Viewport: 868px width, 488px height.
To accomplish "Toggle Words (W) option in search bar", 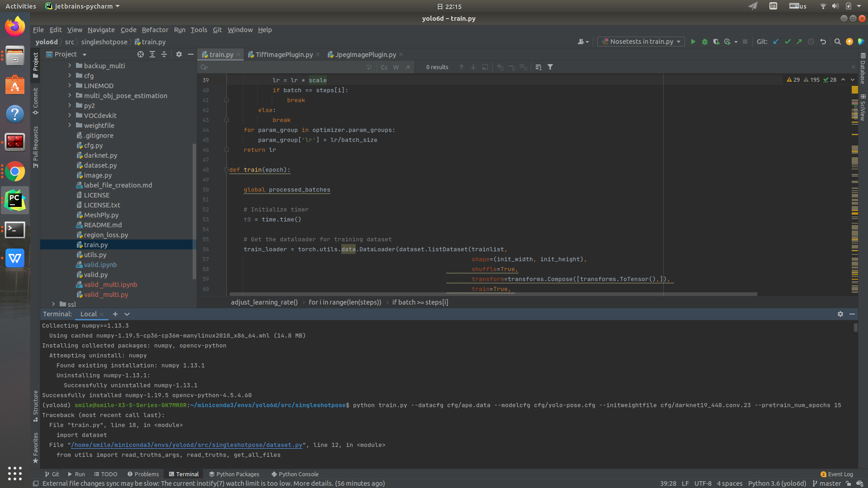I will coord(396,67).
